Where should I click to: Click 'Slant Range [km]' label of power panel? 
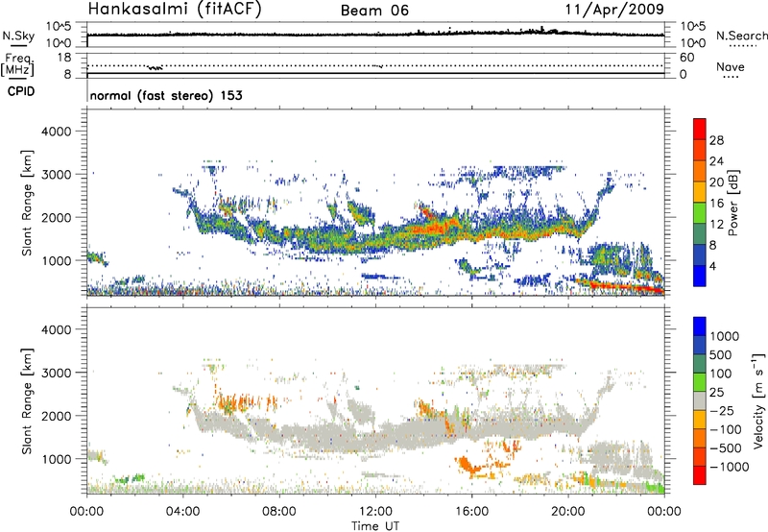click(x=28, y=203)
